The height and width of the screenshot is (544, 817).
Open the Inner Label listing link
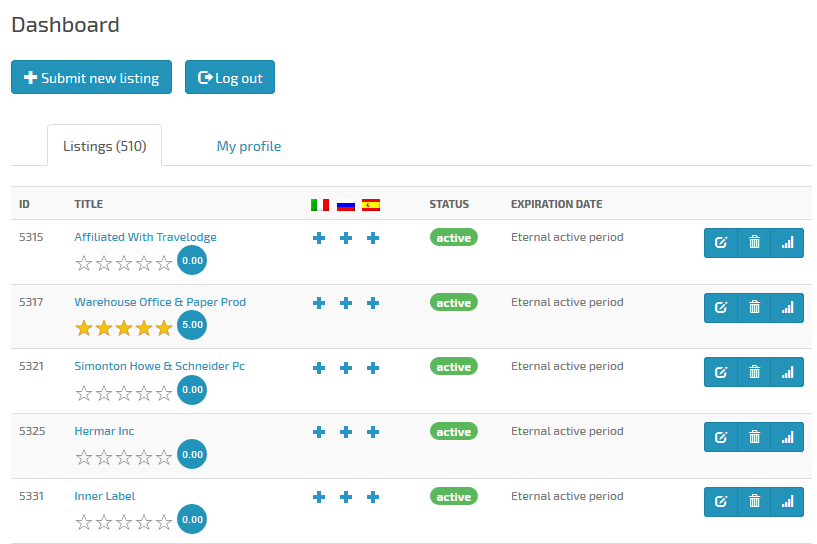point(105,496)
